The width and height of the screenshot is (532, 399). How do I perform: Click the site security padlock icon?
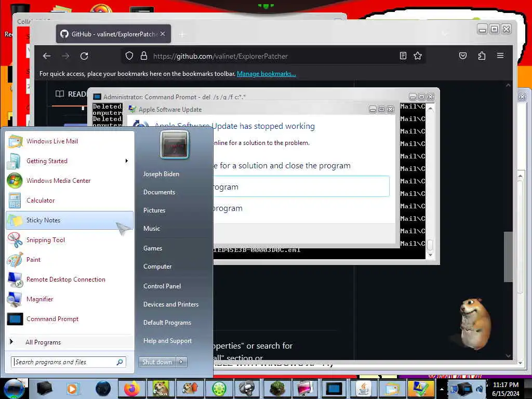pos(144,56)
